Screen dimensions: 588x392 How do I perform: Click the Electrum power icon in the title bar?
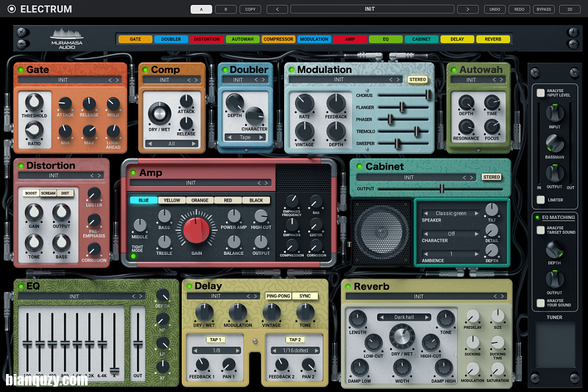pos(11,9)
